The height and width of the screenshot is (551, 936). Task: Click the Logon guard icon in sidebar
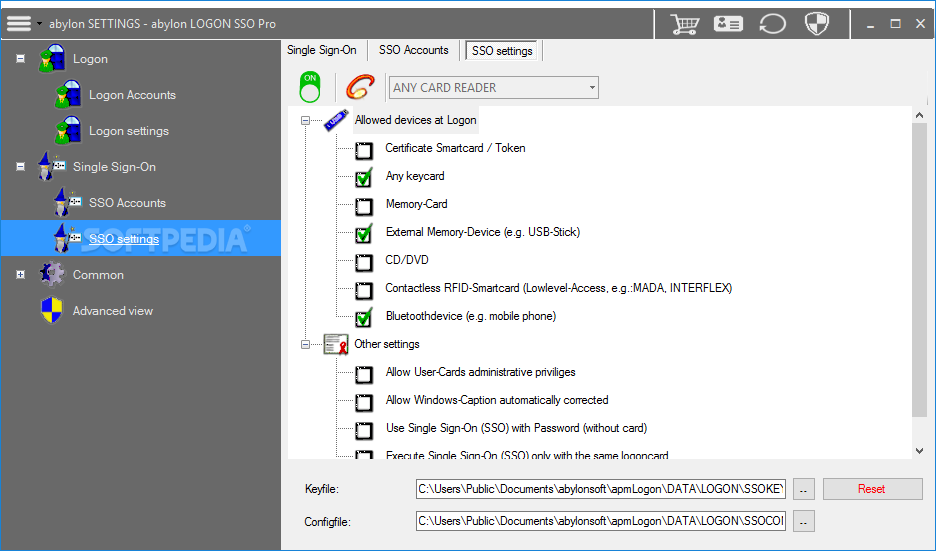point(52,59)
